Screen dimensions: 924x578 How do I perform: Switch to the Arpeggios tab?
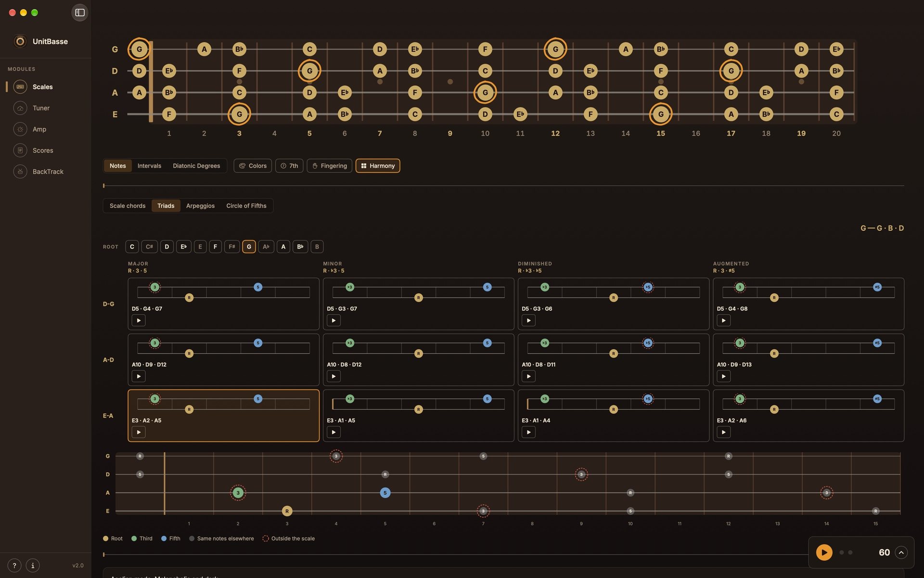[200, 206]
